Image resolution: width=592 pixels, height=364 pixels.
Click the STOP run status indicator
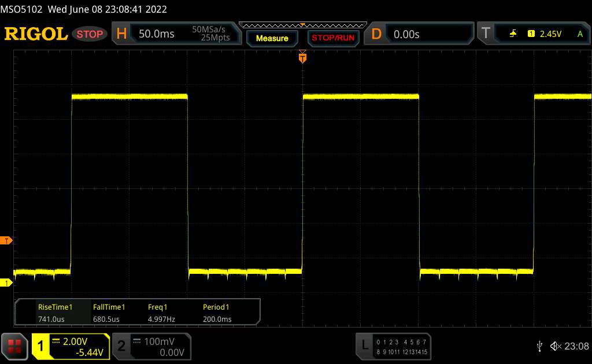(90, 34)
